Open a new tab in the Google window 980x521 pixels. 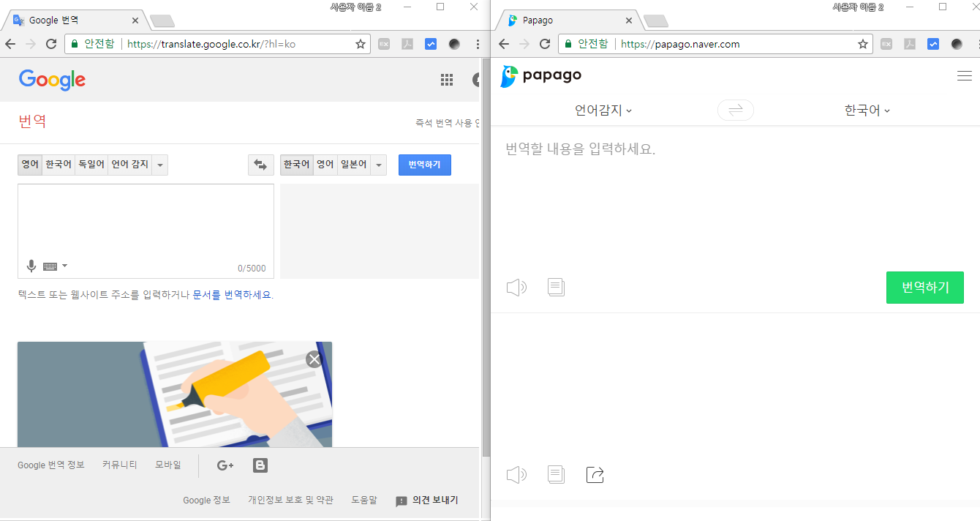[x=162, y=20]
